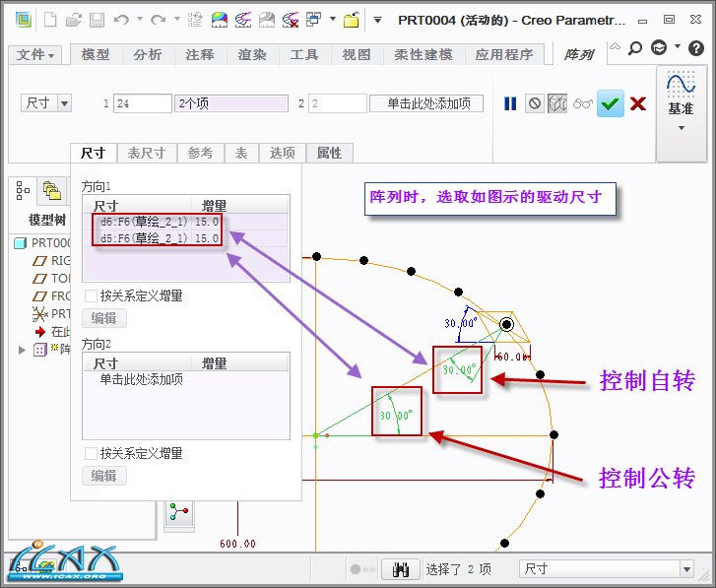This screenshot has height=588, width=716.
Task: Click the Datum curve icon
Action: [681, 84]
